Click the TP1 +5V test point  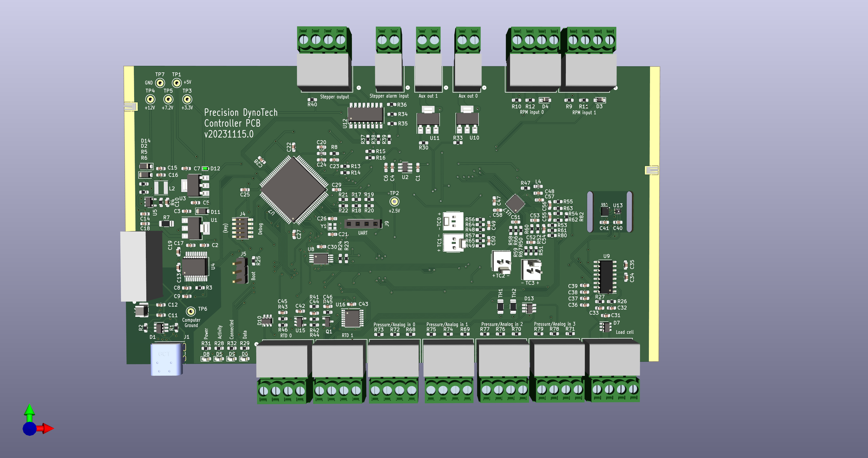(177, 83)
